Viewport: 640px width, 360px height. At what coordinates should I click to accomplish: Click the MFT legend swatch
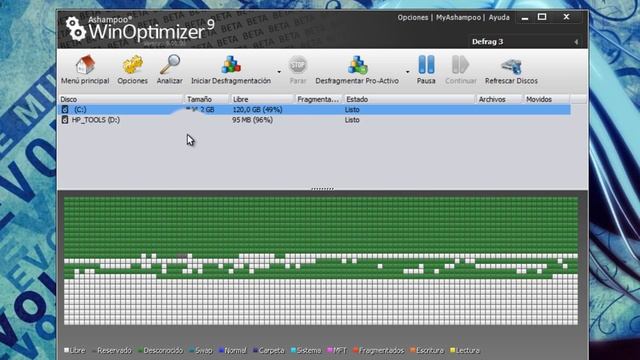click(330, 350)
